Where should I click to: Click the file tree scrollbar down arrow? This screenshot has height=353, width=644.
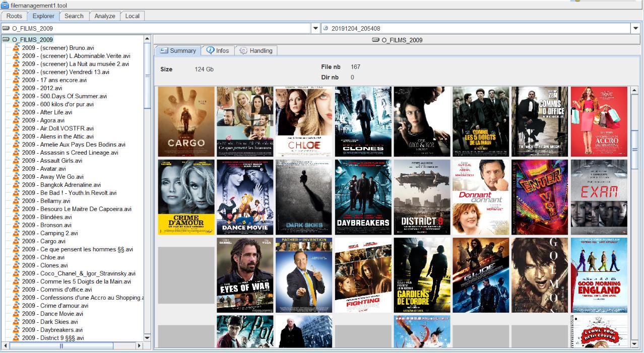pyautogui.click(x=147, y=338)
